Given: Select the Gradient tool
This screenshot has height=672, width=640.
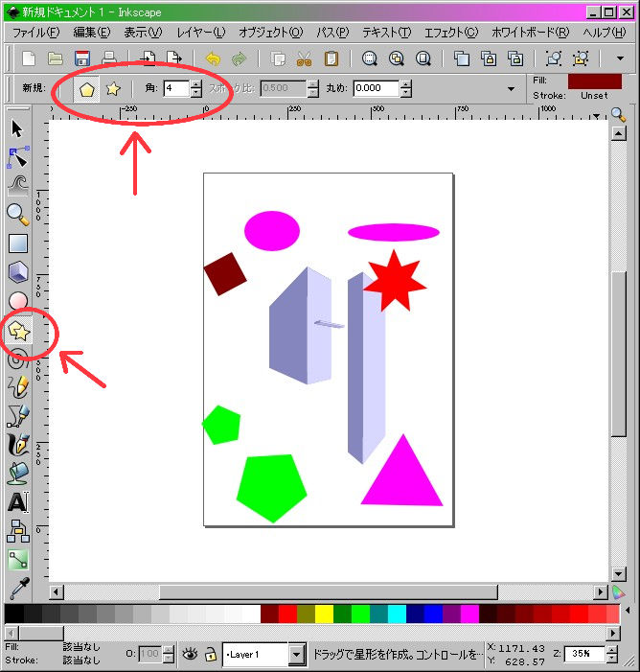Looking at the screenshot, I should tap(18, 559).
